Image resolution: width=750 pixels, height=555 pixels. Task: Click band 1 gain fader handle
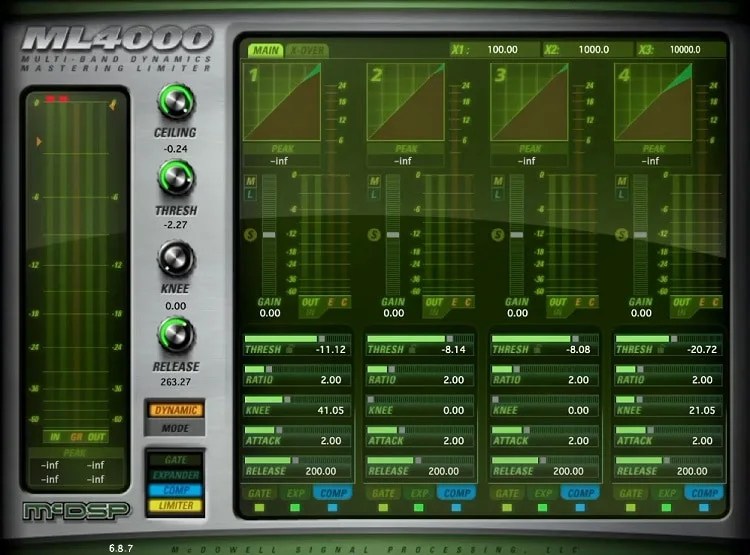coord(269,235)
